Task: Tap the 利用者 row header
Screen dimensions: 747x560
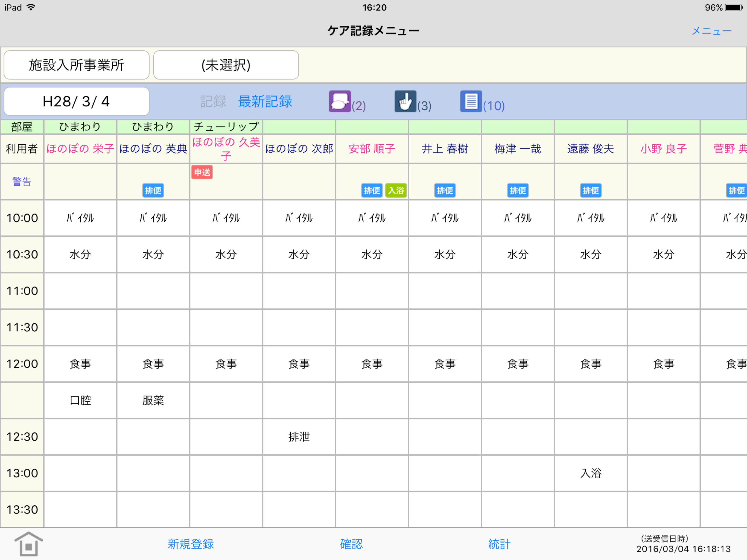Action: click(x=22, y=148)
